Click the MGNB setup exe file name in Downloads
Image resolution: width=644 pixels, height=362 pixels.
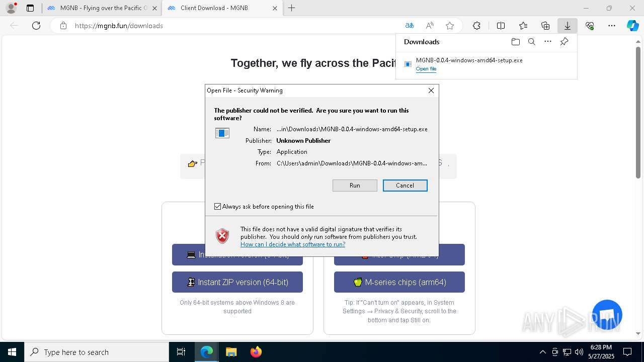pos(469,60)
